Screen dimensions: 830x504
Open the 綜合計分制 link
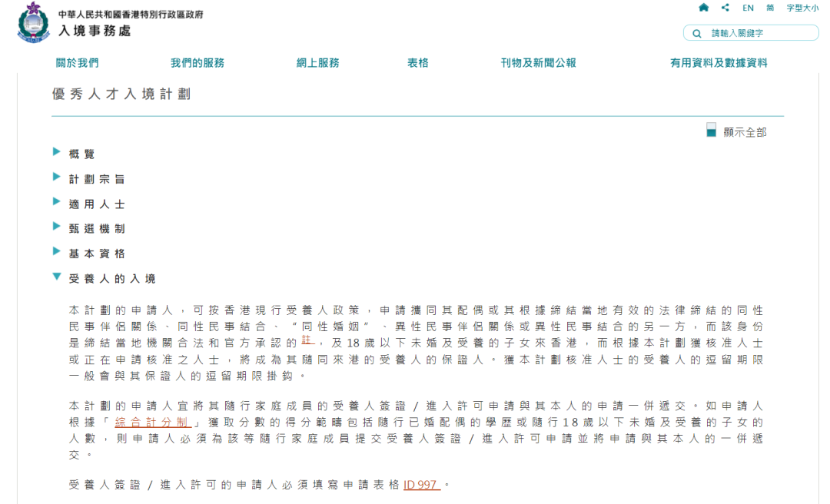153,423
